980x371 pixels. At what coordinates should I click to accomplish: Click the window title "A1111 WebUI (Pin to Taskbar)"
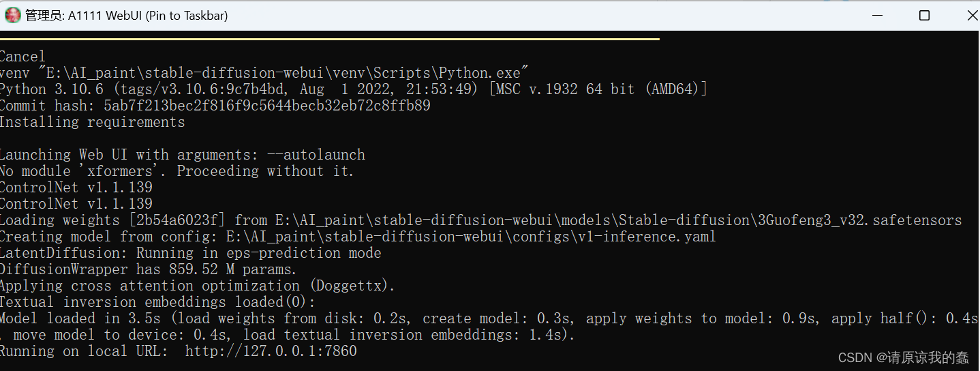(x=148, y=16)
